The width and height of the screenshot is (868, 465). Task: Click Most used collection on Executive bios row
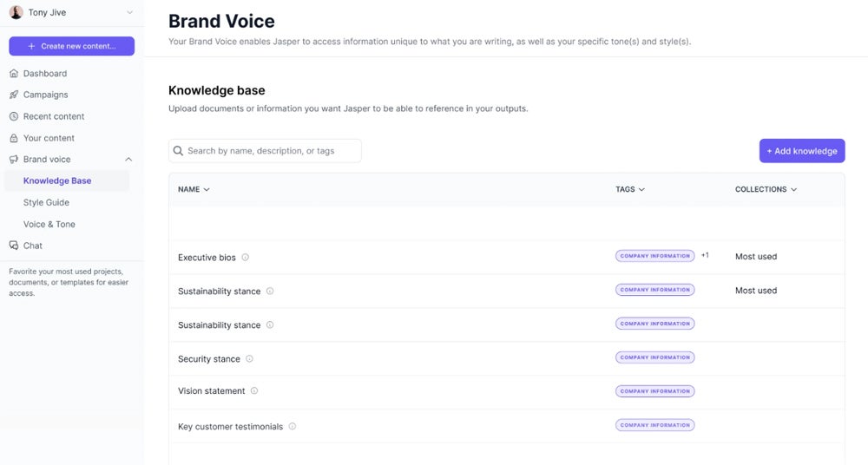click(x=756, y=256)
